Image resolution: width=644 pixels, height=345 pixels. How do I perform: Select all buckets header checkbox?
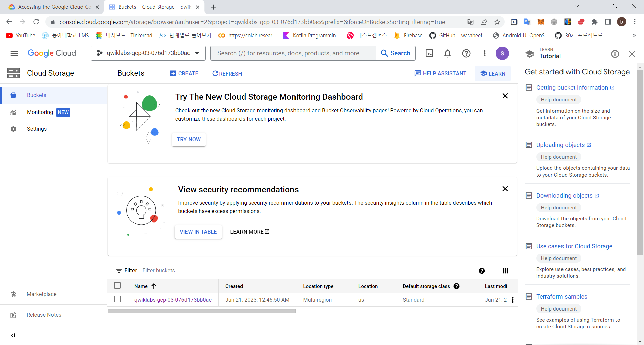117,285
